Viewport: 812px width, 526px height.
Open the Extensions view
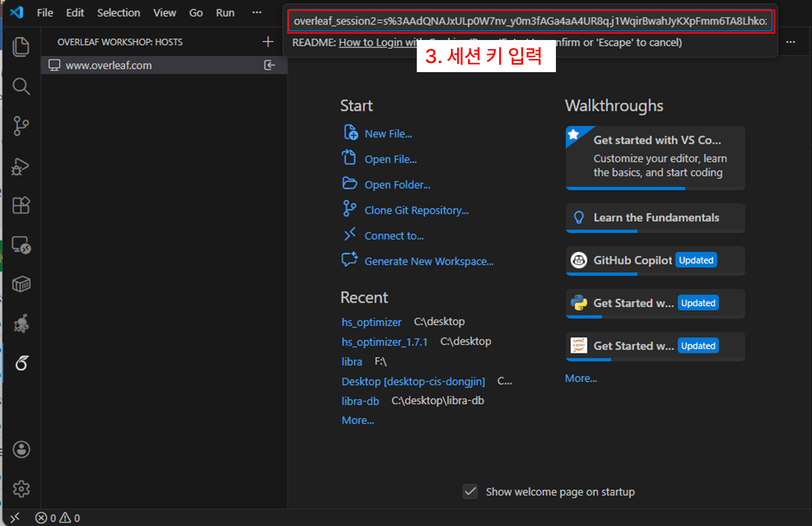click(21, 205)
